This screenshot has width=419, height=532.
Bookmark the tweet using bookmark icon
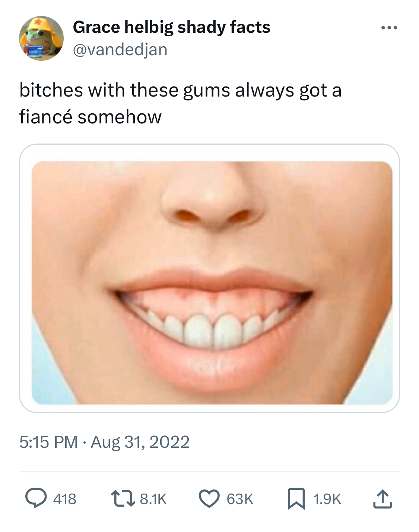[x=296, y=499]
